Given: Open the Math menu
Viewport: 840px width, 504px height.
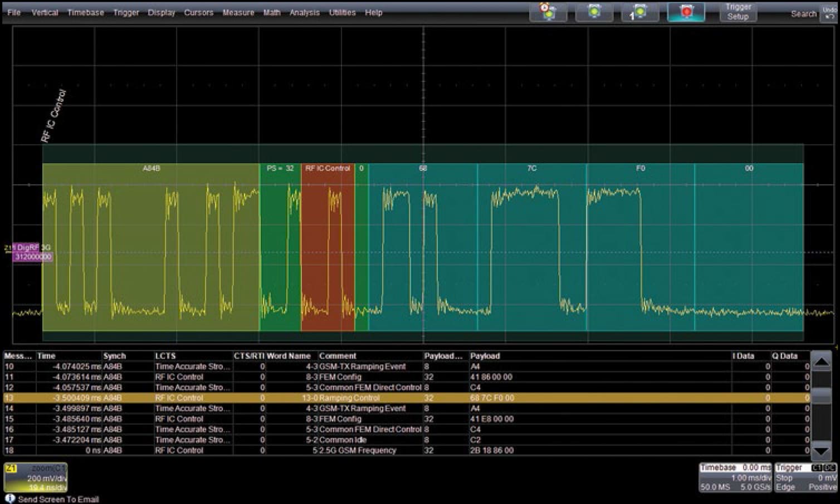Looking at the screenshot, I should tap(271, 12).
